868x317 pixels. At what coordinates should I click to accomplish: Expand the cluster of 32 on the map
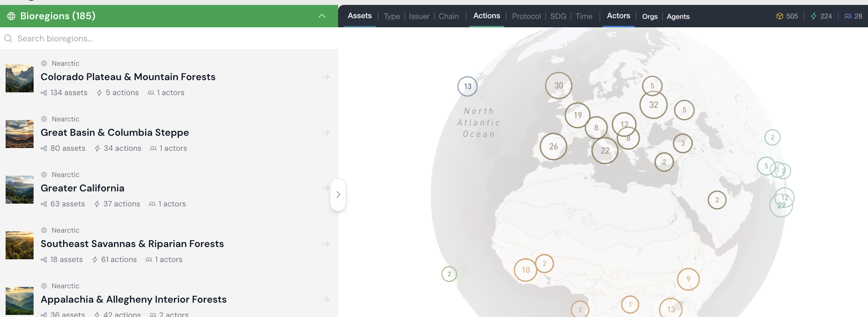tap(653, 105)
